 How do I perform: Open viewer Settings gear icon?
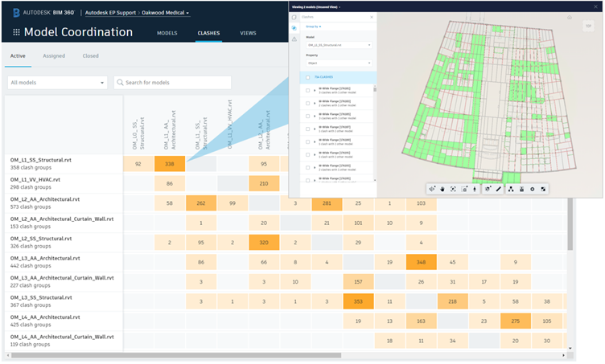533,189
